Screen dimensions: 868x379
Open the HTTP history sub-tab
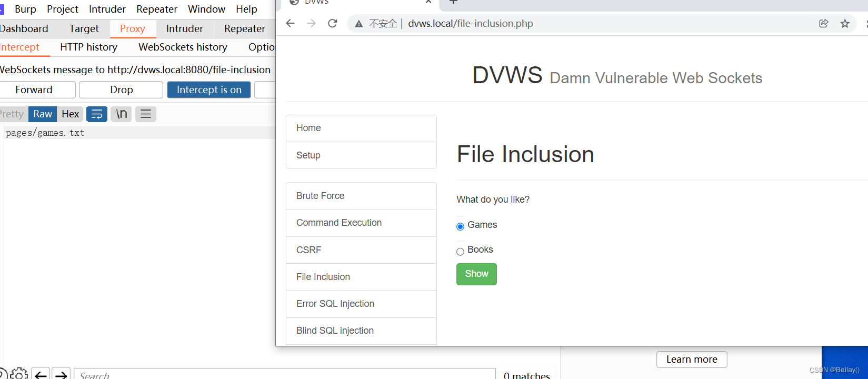point(88,47)
